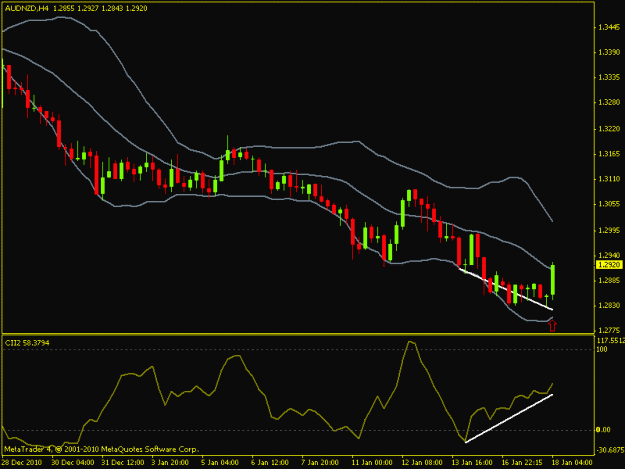
Task: Click the current price label 1.2920
Action: tap(609, 265)
